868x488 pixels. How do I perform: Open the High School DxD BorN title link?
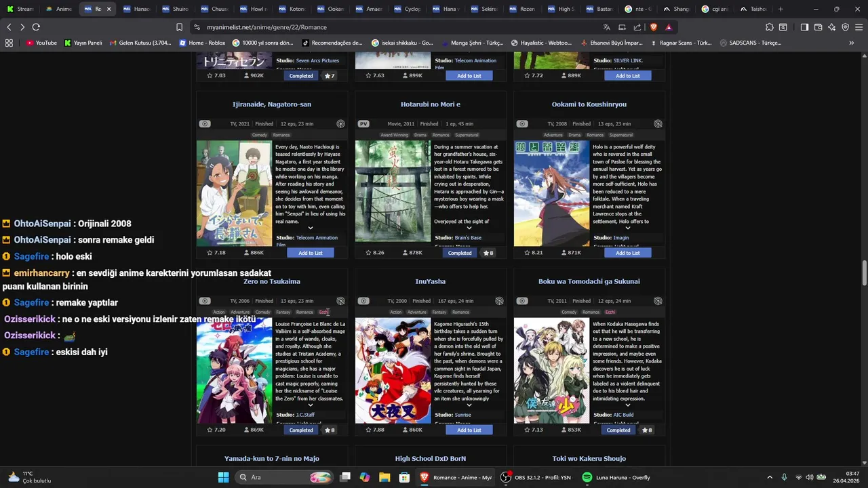431,459
